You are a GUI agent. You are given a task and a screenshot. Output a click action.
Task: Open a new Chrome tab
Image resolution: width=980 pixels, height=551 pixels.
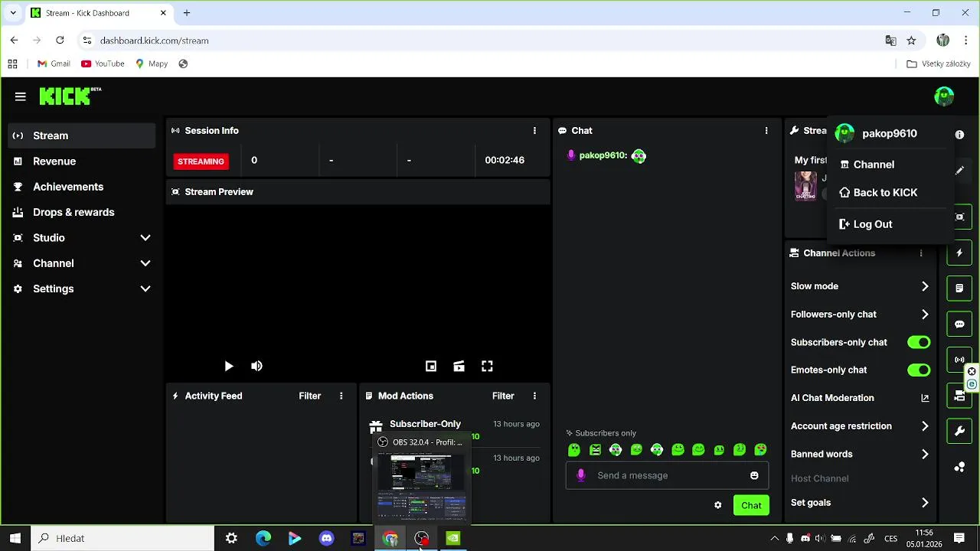(x=187, y=13)
